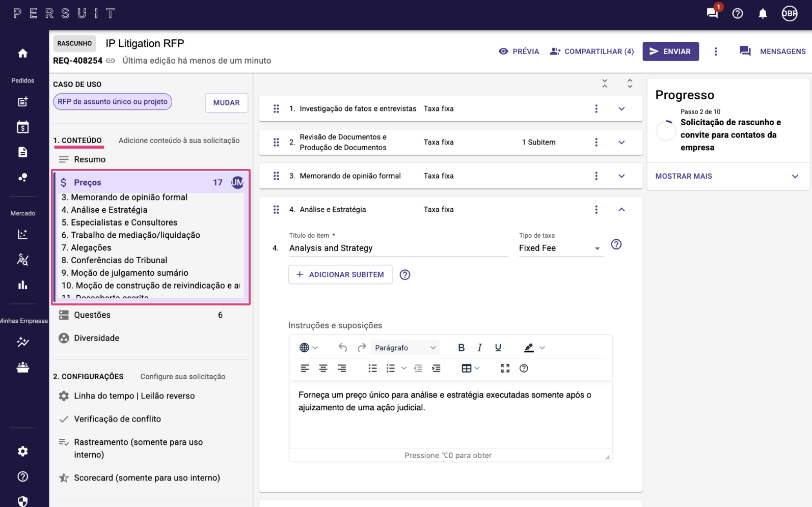
Task: Click Título do item field Analysis and Strategy
Action: pos(398,248)
